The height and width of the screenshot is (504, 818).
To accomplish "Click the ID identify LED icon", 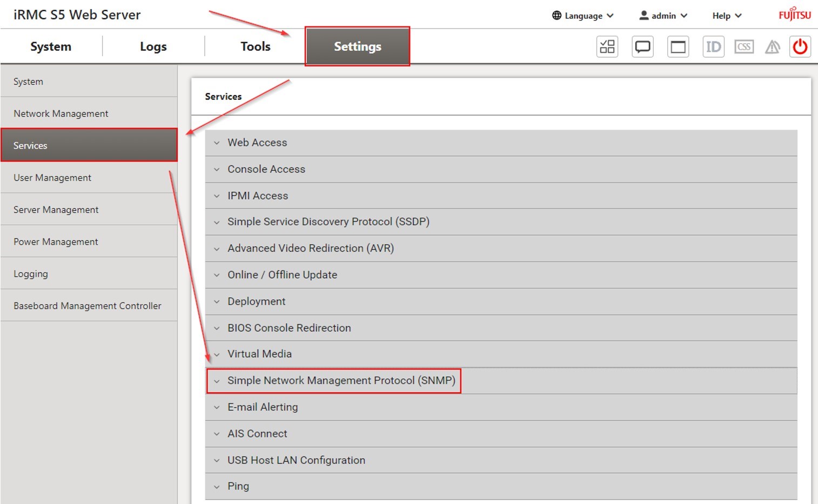I will [x=713, y=47].
